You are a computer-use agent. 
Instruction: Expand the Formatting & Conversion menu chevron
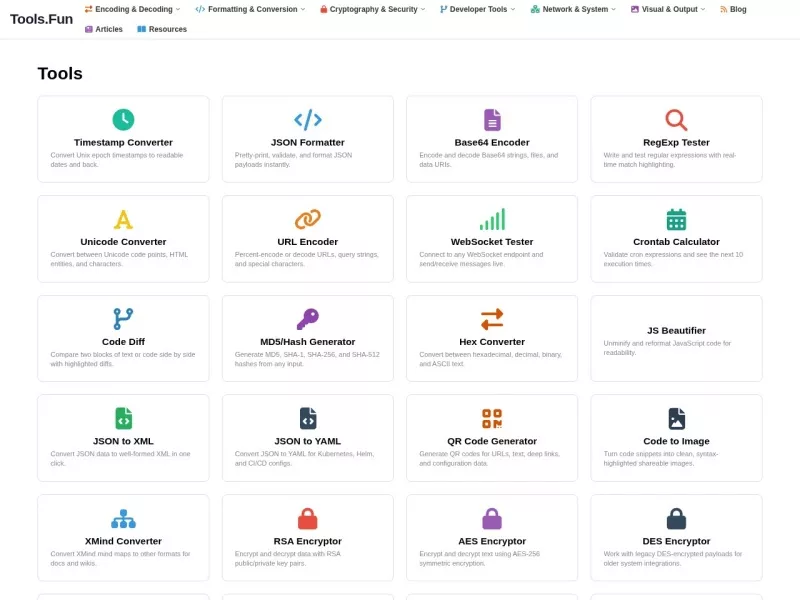[x=303, y=9]
